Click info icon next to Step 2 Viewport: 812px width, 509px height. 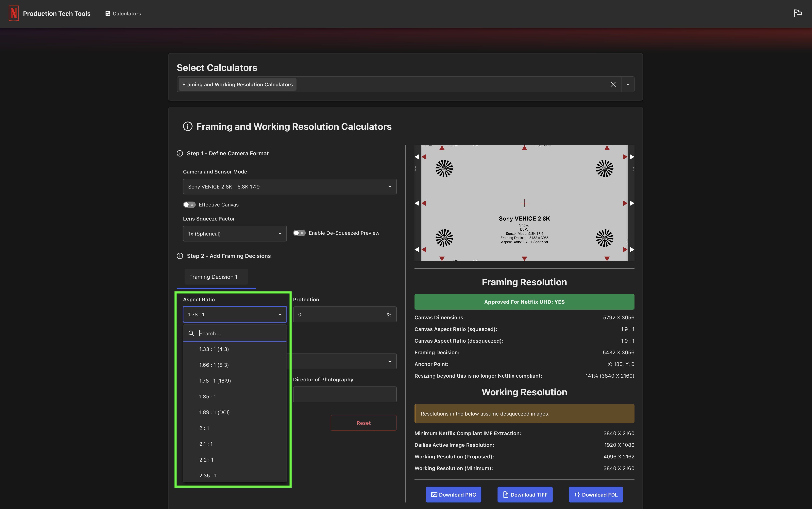180,256
